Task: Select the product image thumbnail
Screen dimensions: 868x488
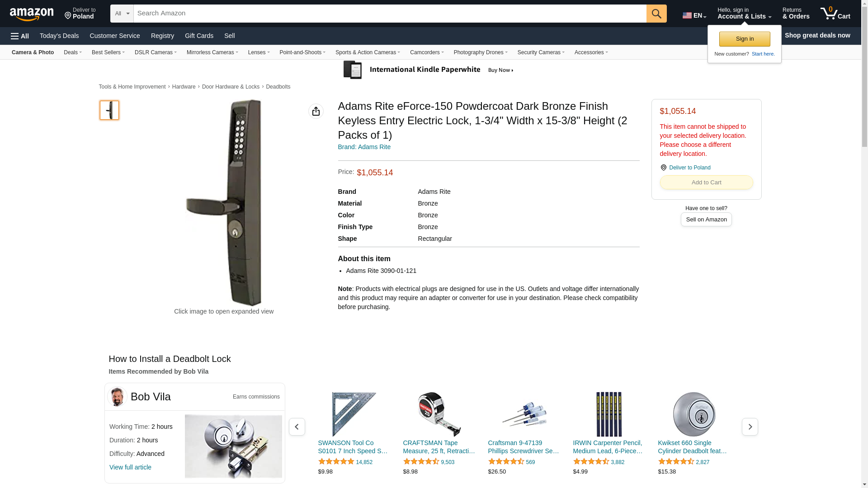Action: [109, 110]
